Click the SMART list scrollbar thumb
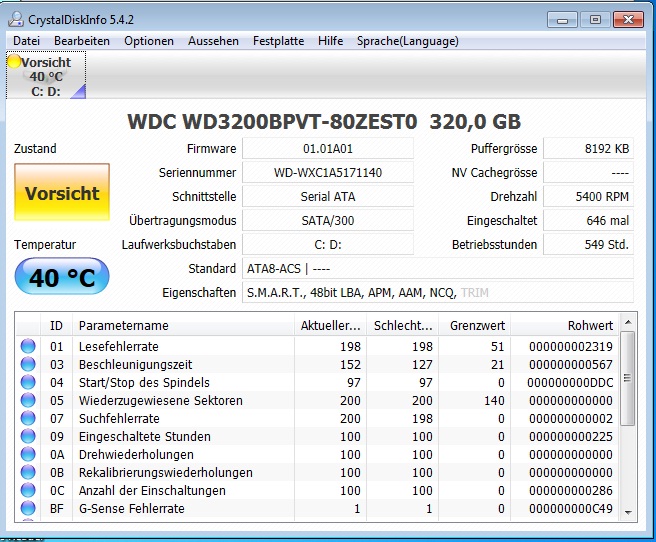 [628, 378]
